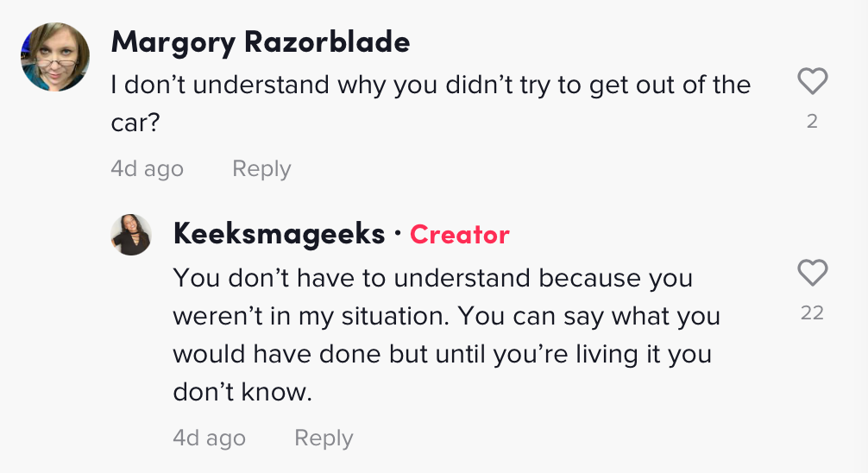
Task: Click the line 'would have done but until'
Action: (x=330, y=354)
